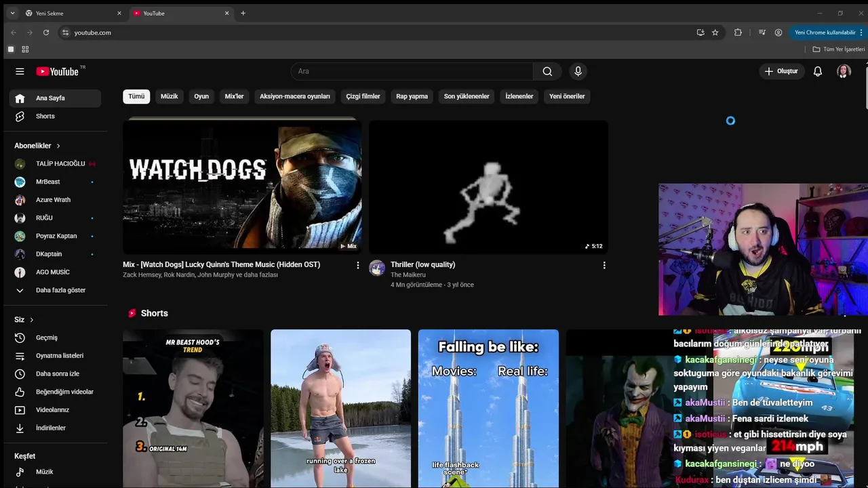Screen dimensions: 868x488
Task: Open the RUĞU channel
Action: pyautogui.click(x=56, y=218)
